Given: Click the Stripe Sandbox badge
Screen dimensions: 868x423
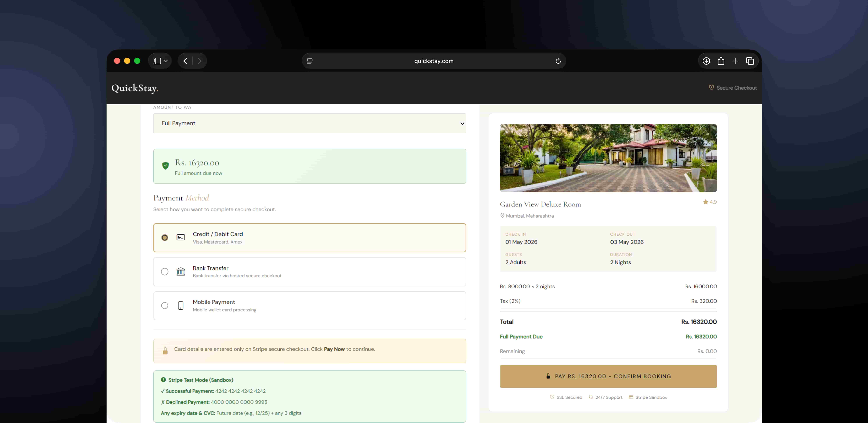Looking at the screenshot, I should (648, 397).
